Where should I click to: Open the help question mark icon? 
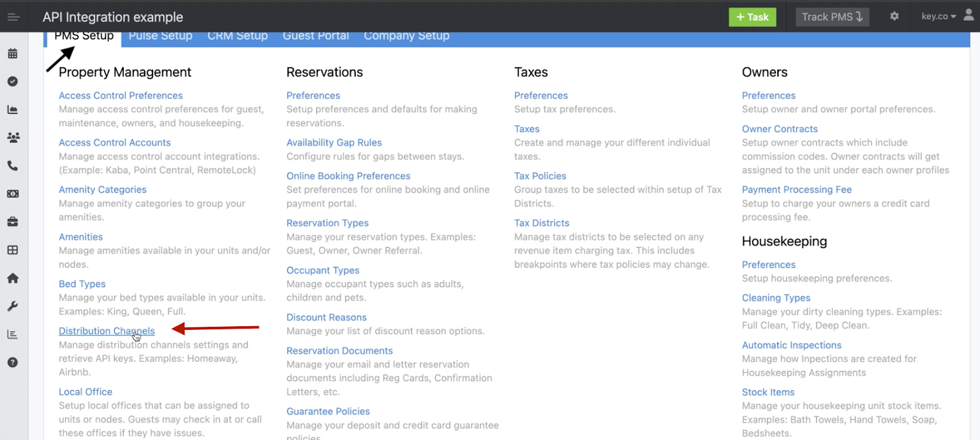[12, 362]
